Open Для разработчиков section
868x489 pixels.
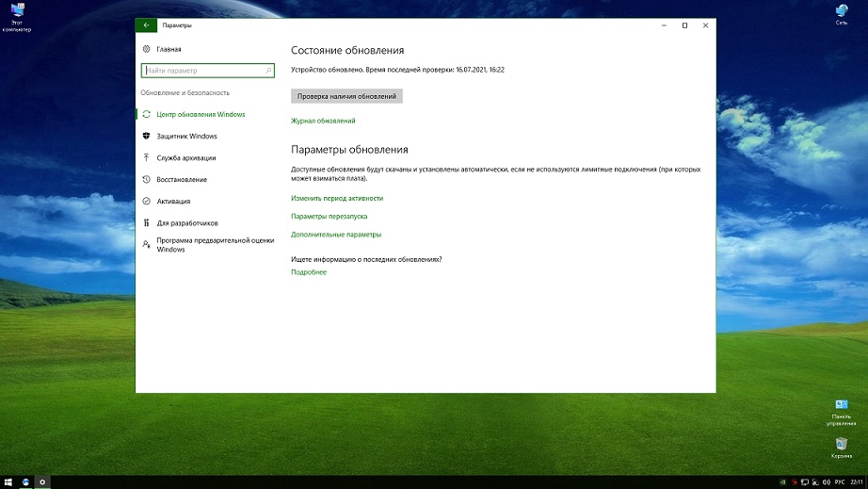pyautogui.click(x=187, y=223)
